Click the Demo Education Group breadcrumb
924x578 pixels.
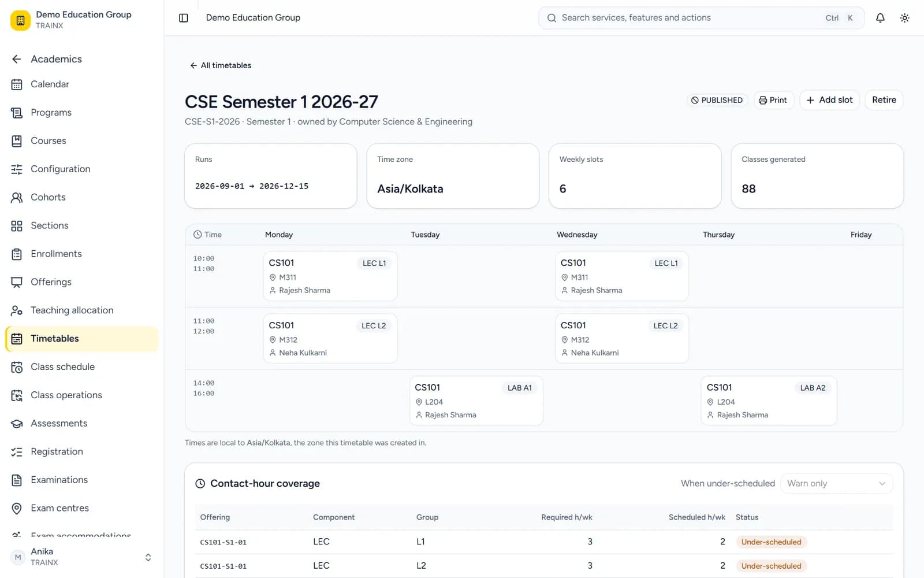pos(253,18)
